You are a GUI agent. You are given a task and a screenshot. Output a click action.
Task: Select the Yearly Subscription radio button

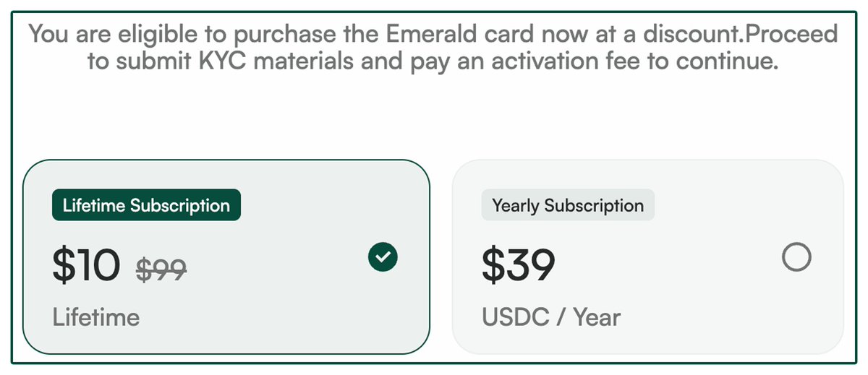(796, 257)
